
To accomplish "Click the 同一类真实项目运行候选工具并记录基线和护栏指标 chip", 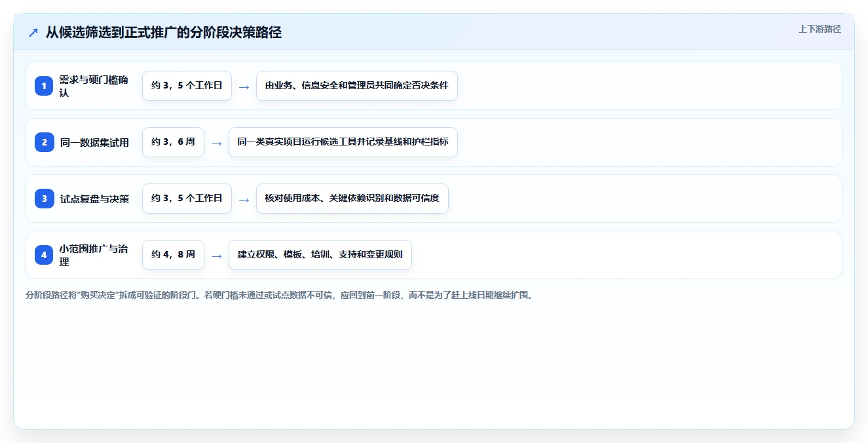I will pyautogui.click(x=343, y=142).
